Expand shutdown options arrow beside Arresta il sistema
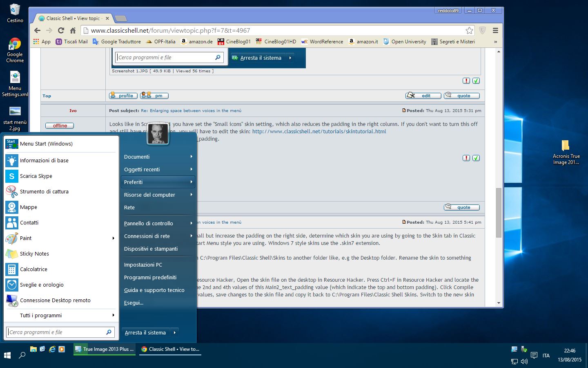Screen dimensions: 588x368 pos(174,332)
